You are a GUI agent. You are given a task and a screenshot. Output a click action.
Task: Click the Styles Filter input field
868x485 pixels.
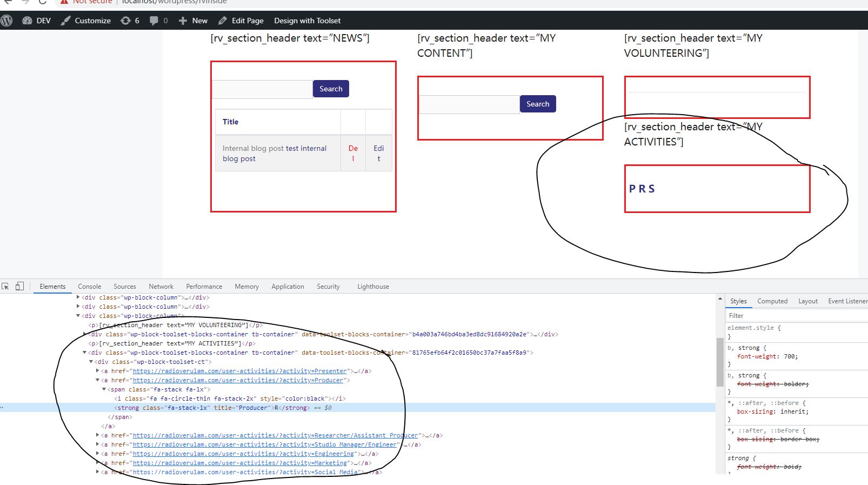(797, 316)
